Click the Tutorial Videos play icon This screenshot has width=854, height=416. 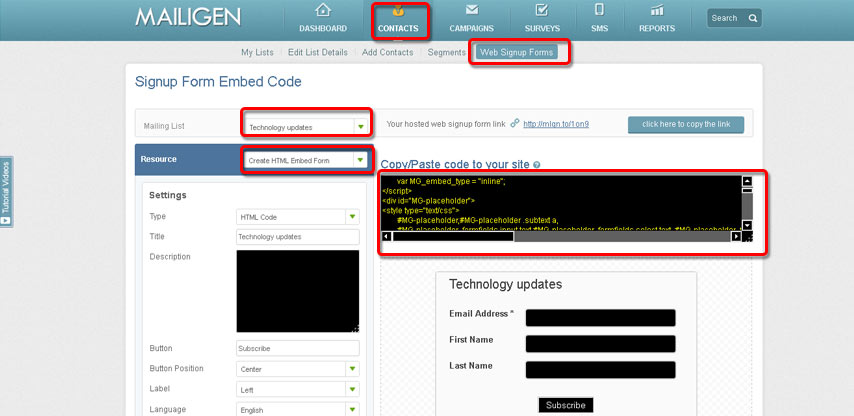(6, 220)
